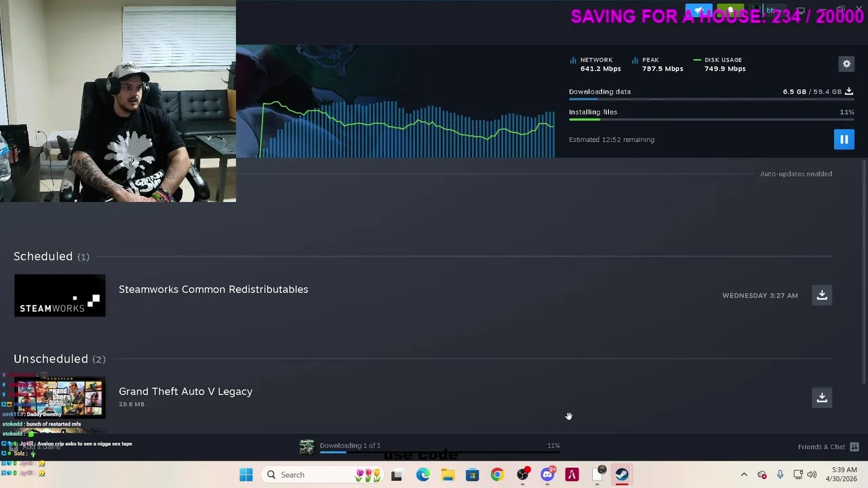The width and height of the screenshot is (868, 488).
Task: Click the Unscheduled (2) section header
Action: (60, 359)
